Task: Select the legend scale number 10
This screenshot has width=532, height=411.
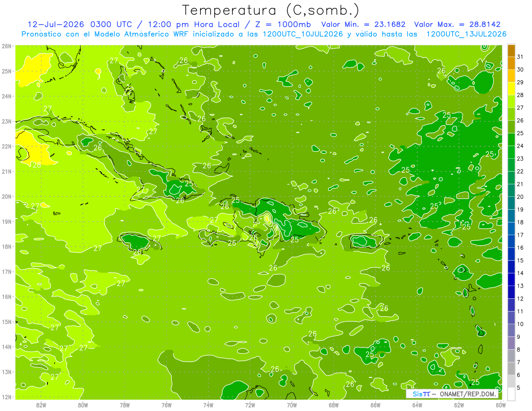Action: tap(520, 324)
